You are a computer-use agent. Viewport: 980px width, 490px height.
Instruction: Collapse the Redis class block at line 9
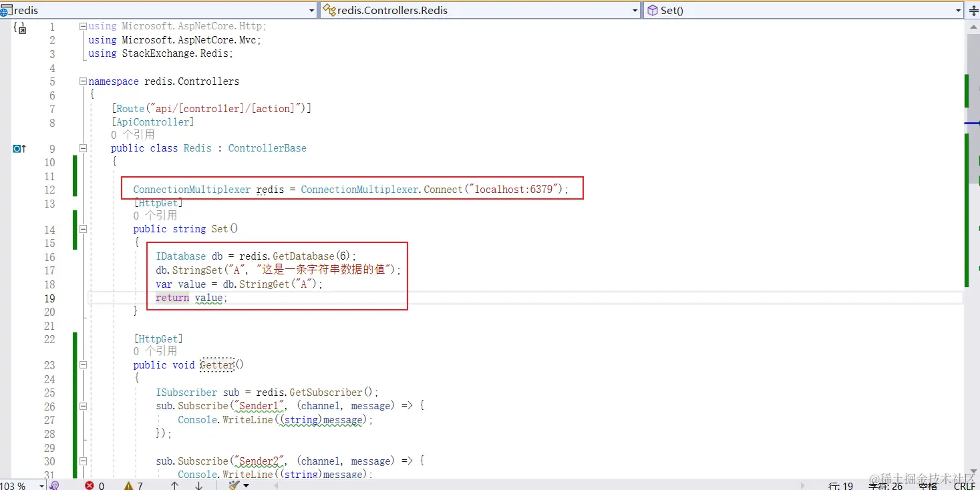83,148
